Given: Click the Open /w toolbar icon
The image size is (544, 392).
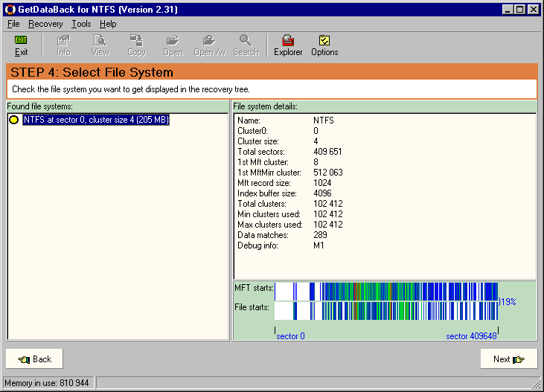Looking at the screenshot, I should [210, 45].
